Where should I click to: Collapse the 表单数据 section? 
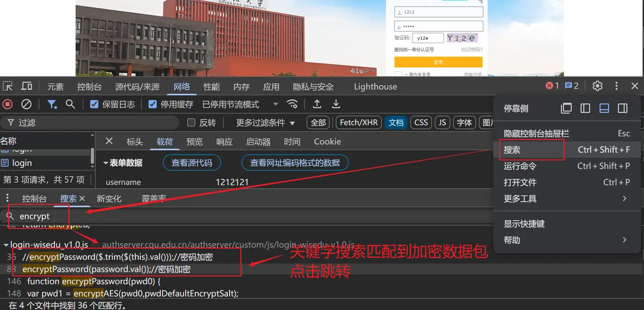pyautogui.click(x=106, y=163)
